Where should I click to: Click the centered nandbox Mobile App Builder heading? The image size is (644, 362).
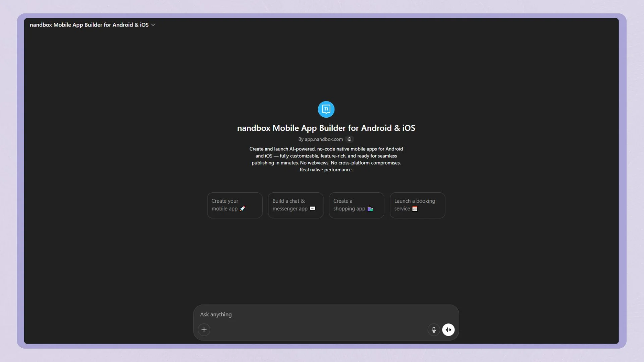tap(326, 128)
